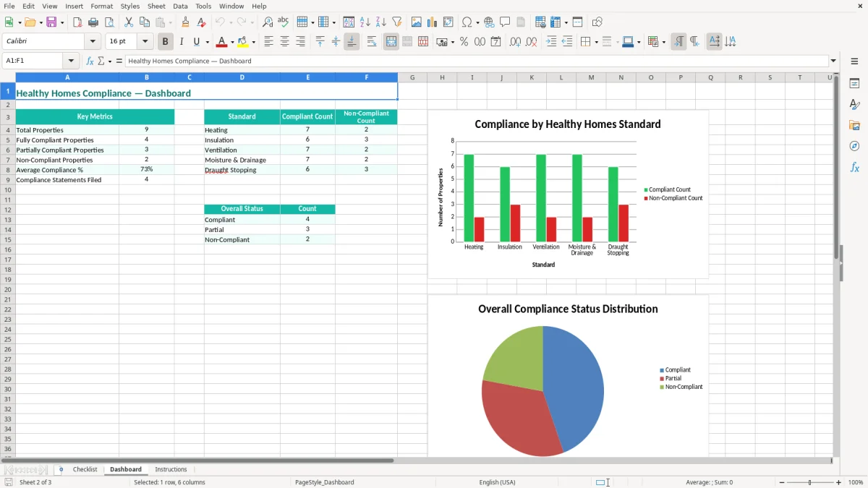This screenshot has width=868, height=488.
Task: Cut the selection with the scissors icon
Action: tap(129, 22)
